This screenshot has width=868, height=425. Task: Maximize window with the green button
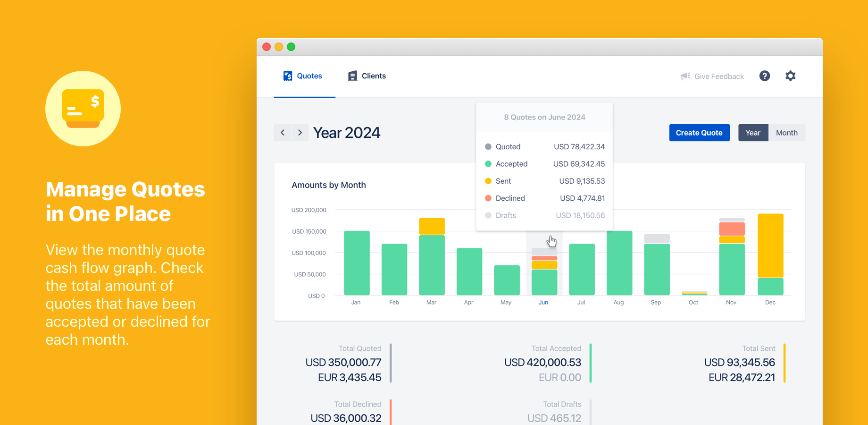pos(291,47)
